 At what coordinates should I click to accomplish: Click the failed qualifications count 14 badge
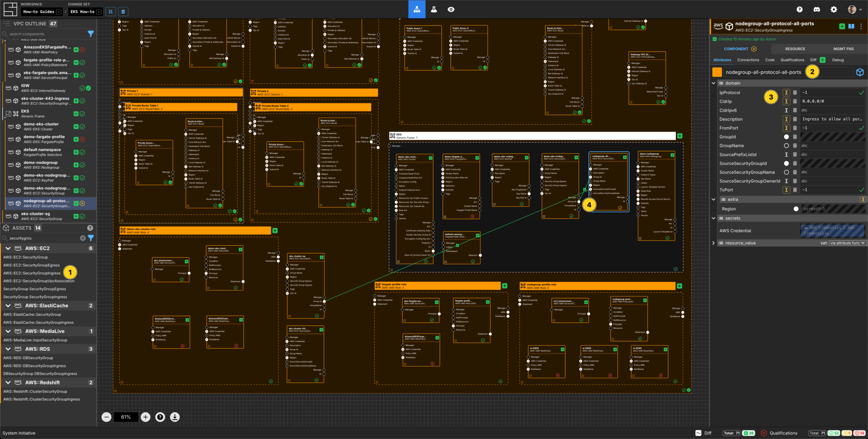point(859,433)
